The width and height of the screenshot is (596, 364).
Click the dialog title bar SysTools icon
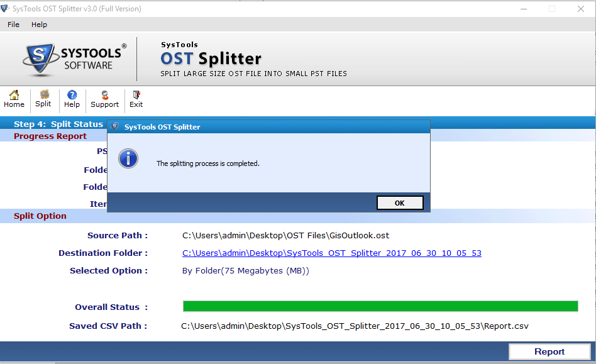point(115,126)
